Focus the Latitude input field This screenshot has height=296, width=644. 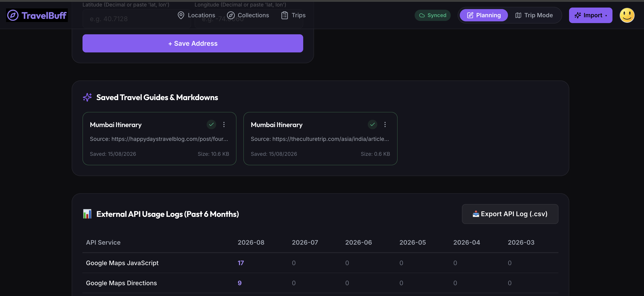pyautogui.click(x=136, y=19)
